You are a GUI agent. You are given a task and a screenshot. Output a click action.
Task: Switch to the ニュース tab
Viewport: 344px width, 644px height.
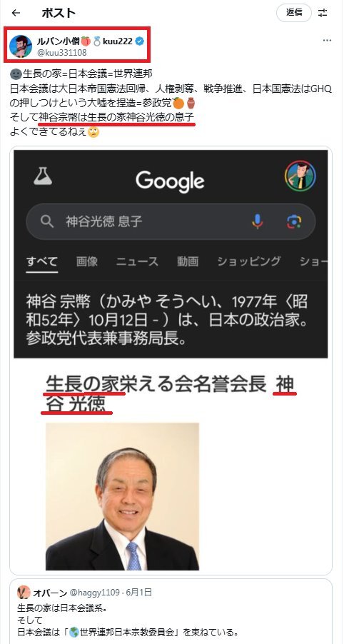(137, 261)
